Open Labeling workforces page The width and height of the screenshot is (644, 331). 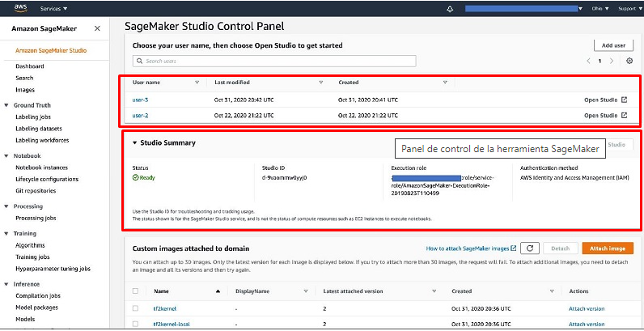point(42,141)
